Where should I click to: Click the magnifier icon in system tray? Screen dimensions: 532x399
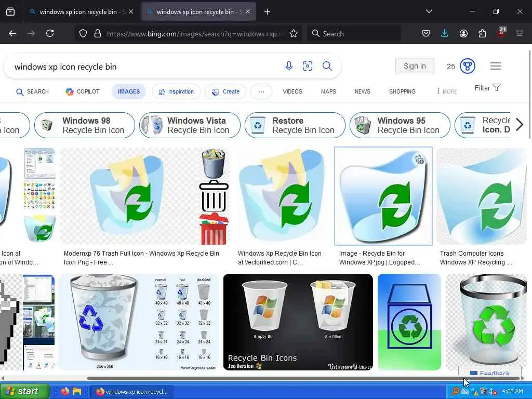[455, 391]
